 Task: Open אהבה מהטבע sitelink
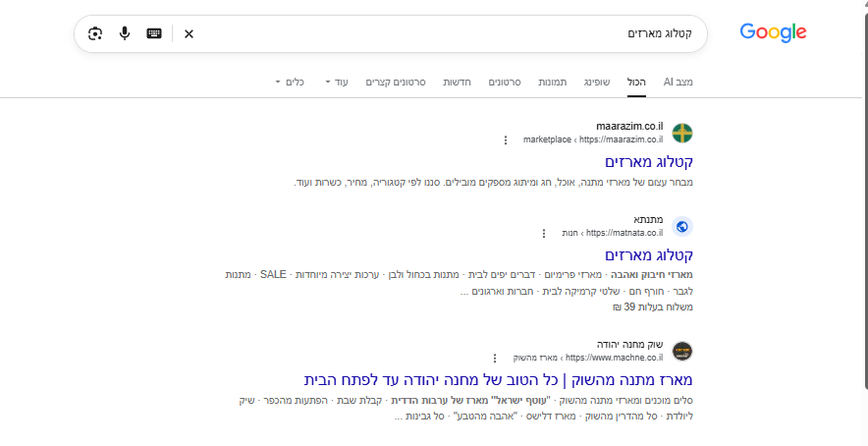484,417
